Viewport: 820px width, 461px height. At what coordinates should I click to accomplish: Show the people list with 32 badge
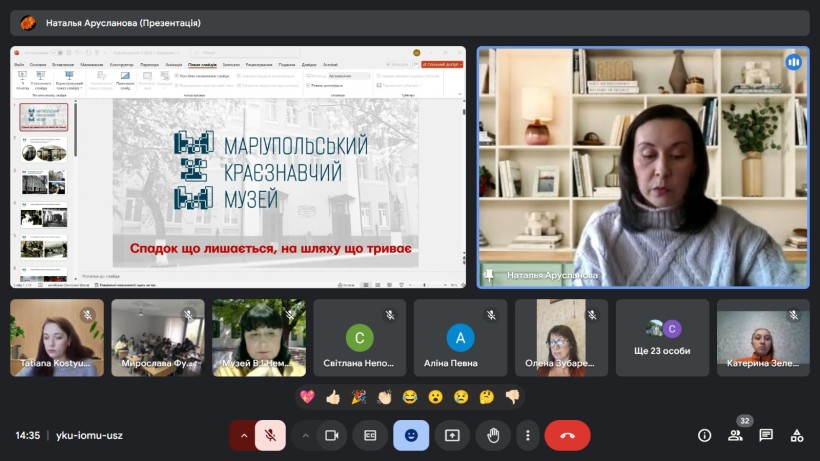click(735, 435)
